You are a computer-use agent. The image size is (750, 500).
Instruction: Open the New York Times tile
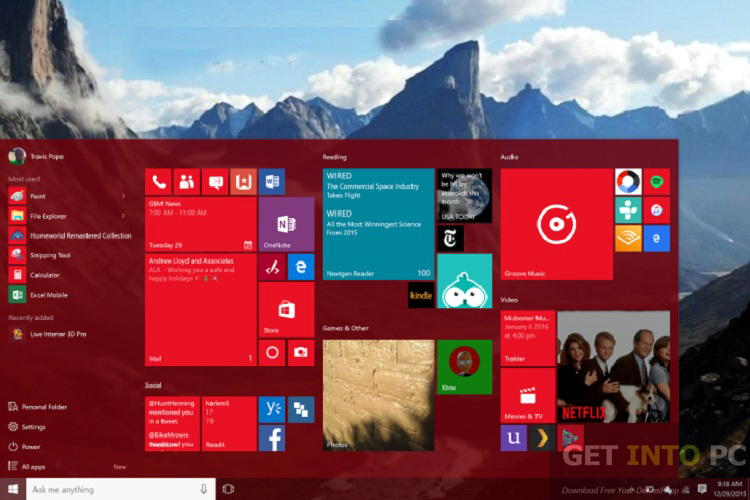coord(450,238)
